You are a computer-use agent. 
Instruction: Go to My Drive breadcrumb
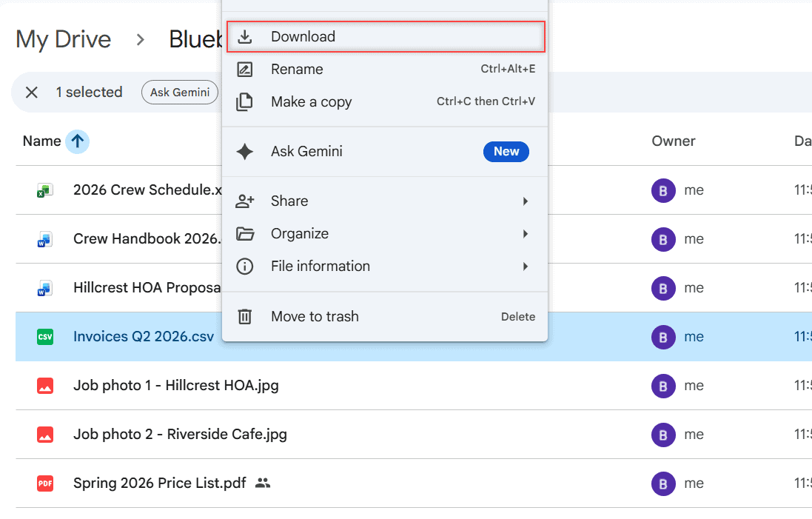(63, 39)
